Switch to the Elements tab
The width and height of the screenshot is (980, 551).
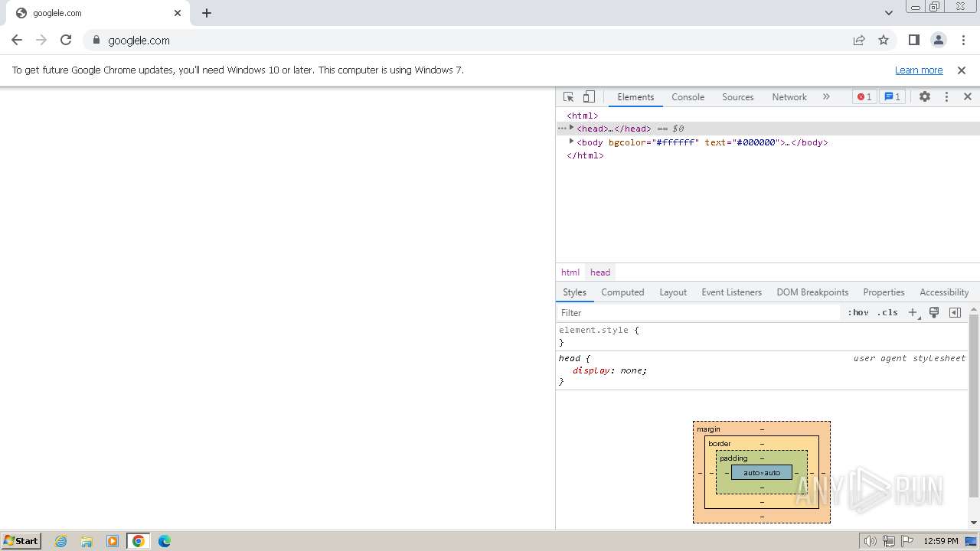click(x=635, y=97)
